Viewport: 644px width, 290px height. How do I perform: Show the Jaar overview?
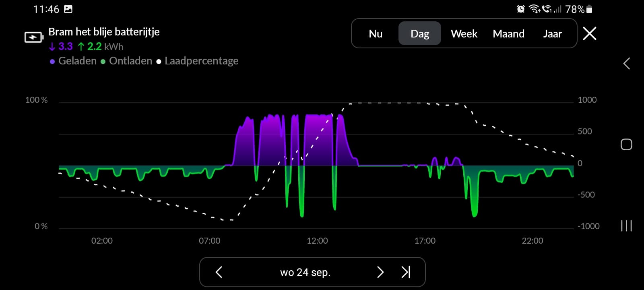tap(552, 34)
